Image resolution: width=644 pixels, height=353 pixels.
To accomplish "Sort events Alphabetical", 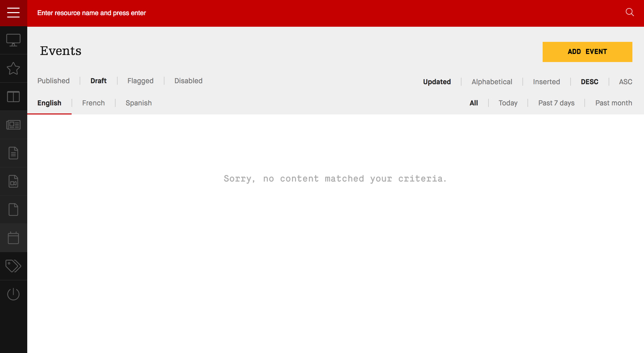I will [492, 82].
